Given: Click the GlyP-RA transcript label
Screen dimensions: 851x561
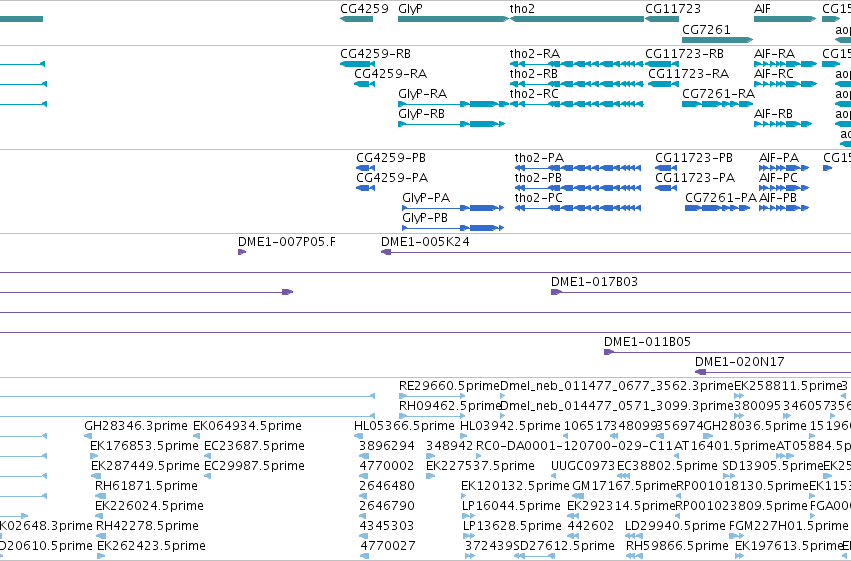Looking at the screenshot, I should [422, 94].
